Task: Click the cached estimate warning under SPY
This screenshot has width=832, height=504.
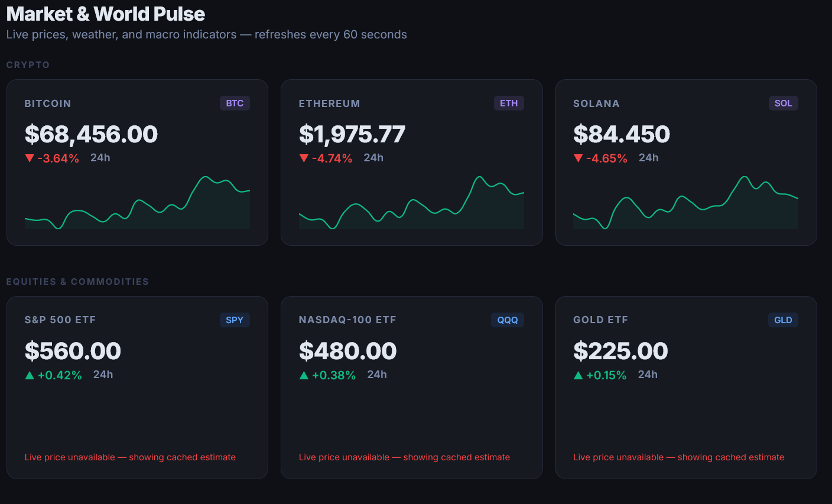Action: pyautogui.click(x=130, y=457)
